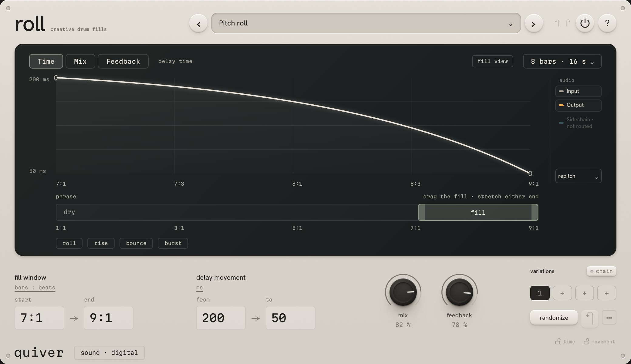
Task: Open the 8 bars · 16 s dropdown
Action: pos(562,61)
